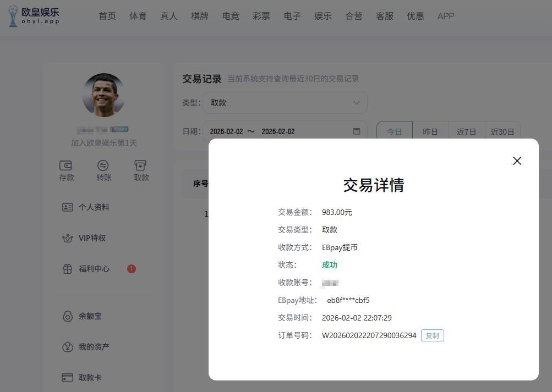Screen dimensions: 552x392
Task: Go to 体育 in top navigation
Action: (138, 16)
